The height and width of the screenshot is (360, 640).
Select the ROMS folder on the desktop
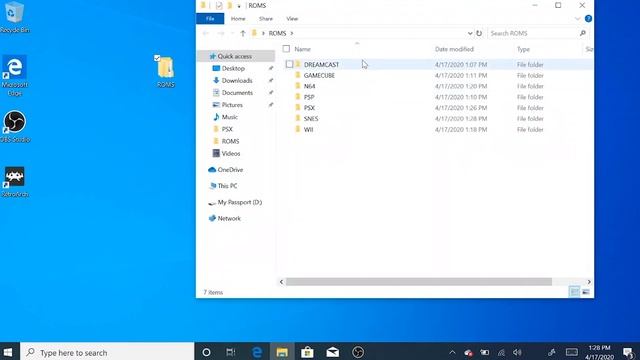[x=166, y=72]
